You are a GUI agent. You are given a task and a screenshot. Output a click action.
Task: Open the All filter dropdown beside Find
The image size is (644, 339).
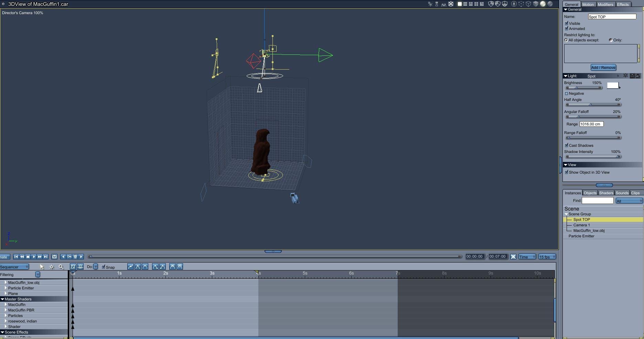[629, 201]
